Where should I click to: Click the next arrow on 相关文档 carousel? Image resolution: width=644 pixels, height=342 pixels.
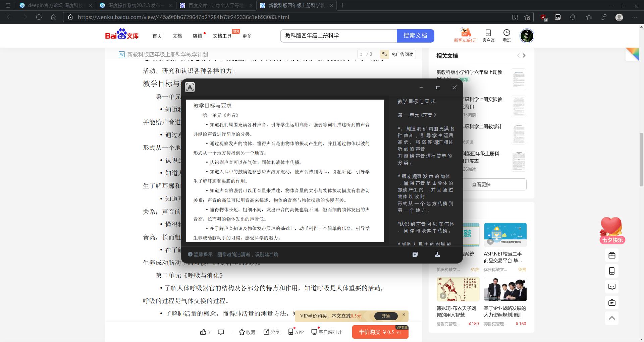pyautogui.click(x=524, y=56)
